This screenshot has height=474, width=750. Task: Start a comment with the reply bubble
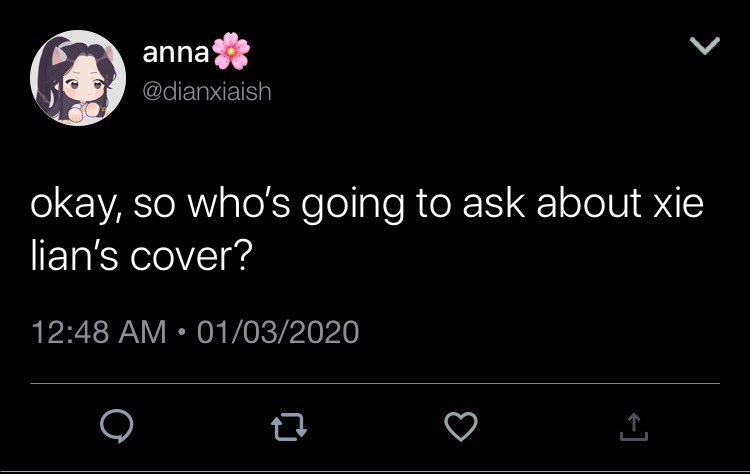pos(117,426)
